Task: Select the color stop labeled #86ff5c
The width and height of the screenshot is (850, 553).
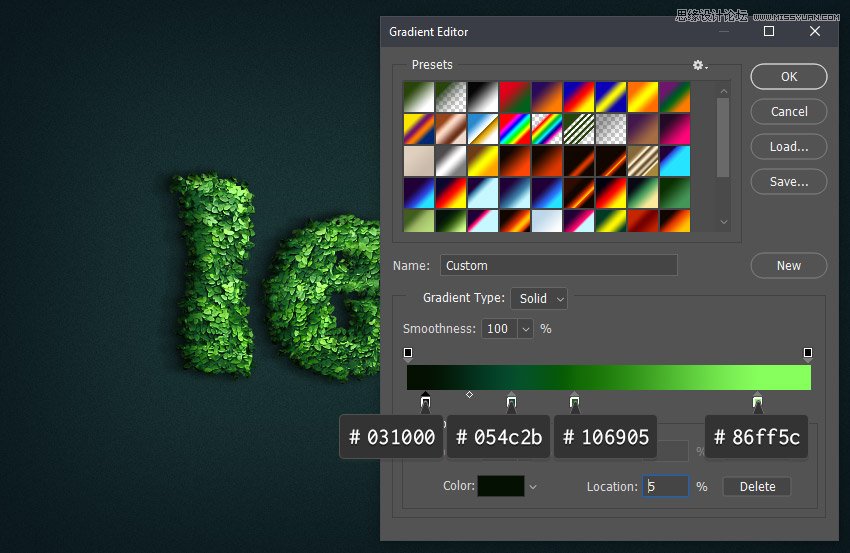Action: pos(757,402)
